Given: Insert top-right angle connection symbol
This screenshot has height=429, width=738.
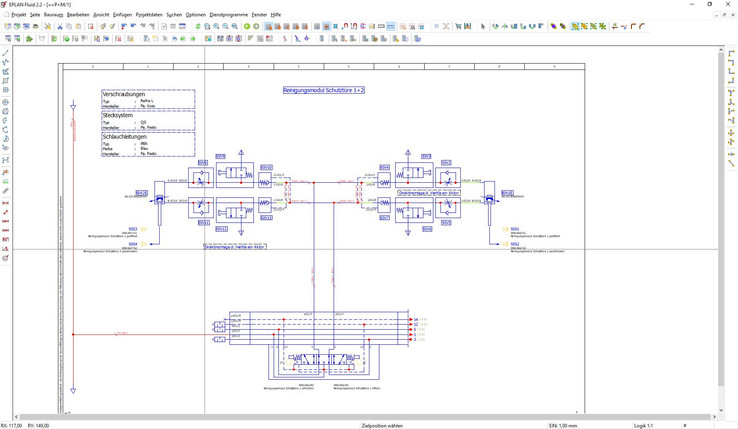Looking at the screenshot, I should point(731,62).
